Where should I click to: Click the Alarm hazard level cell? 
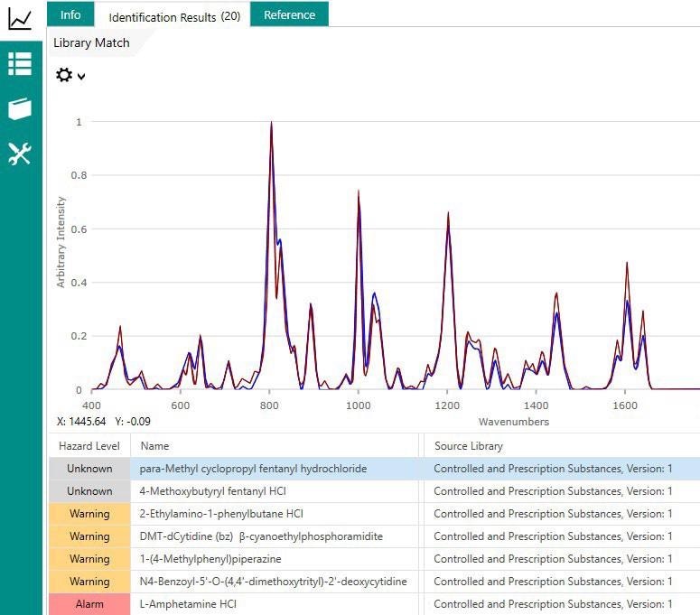89,604
